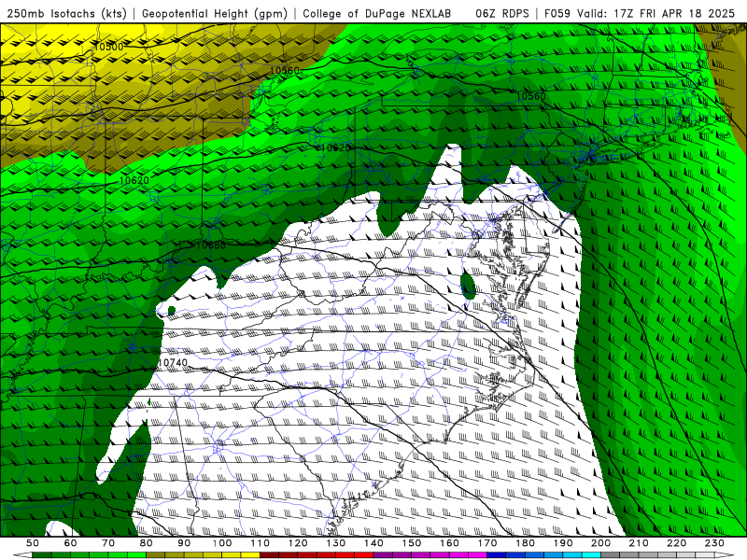Image resolution: width=747 pixels, height=560 pixels.
Task: Click the 170 color bar value
Action: 487,543
